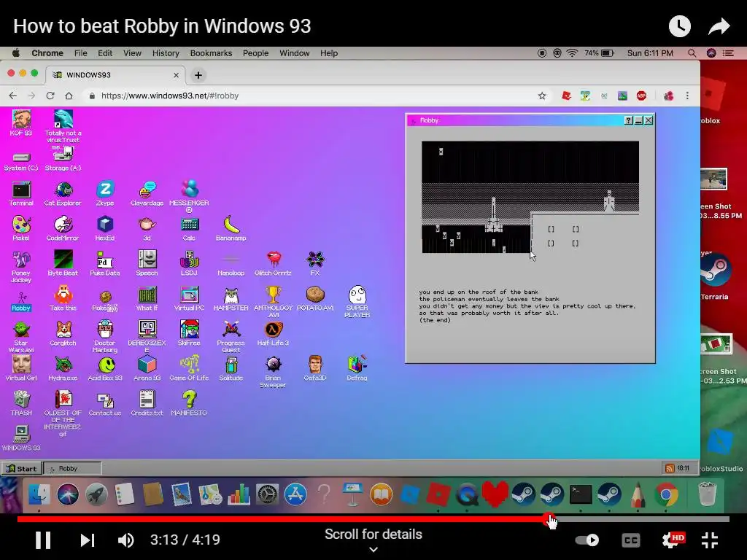747x560 pixels.
Task: Pause the video
Action: [x=43, y=540]
